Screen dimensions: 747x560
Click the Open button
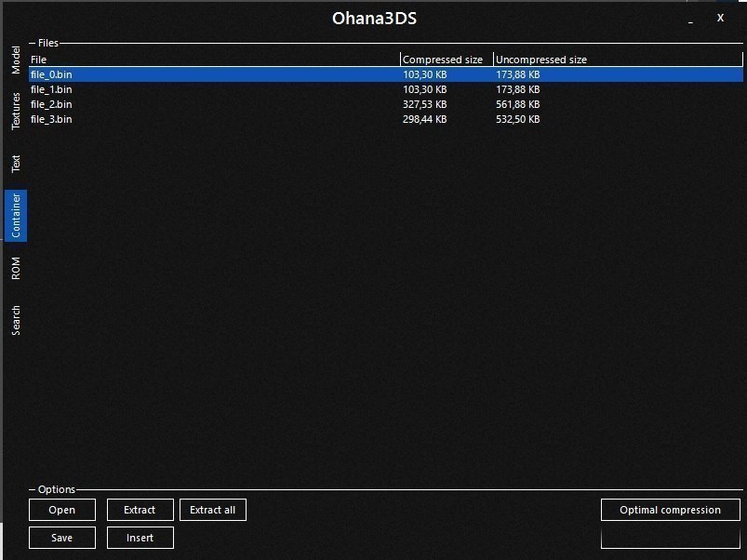(62, 510)
